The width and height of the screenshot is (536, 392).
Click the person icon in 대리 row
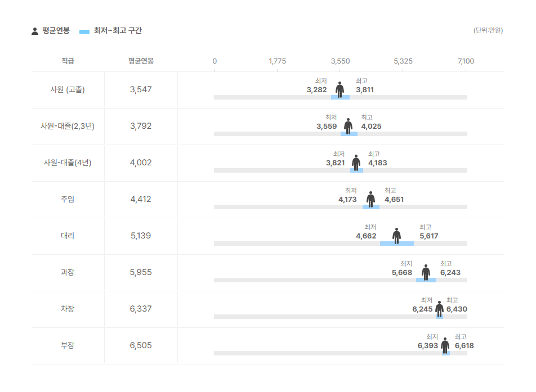pyautogui.click(x=396, y=236)
